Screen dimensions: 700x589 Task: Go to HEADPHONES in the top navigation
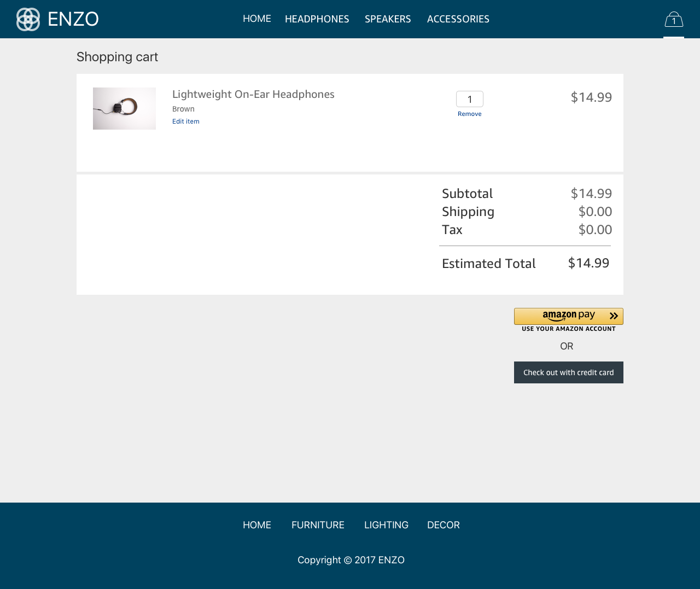click(x=317, y=19)
